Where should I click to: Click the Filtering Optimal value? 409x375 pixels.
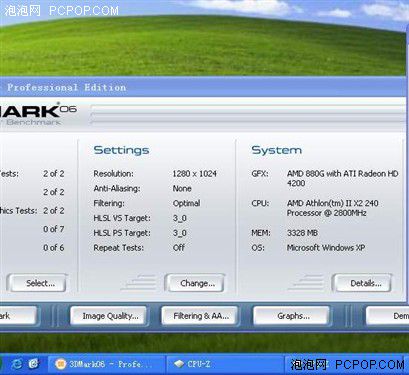[187, 203]
